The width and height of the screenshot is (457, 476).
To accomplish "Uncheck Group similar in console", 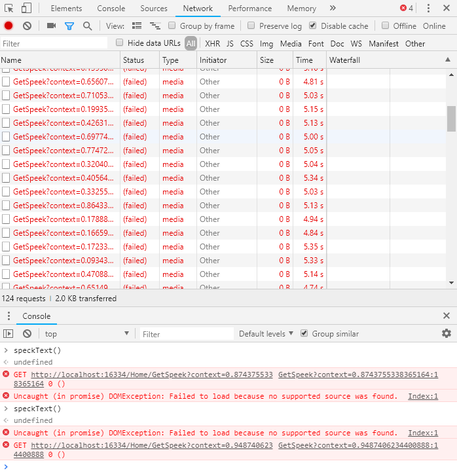I will [304, 333].
